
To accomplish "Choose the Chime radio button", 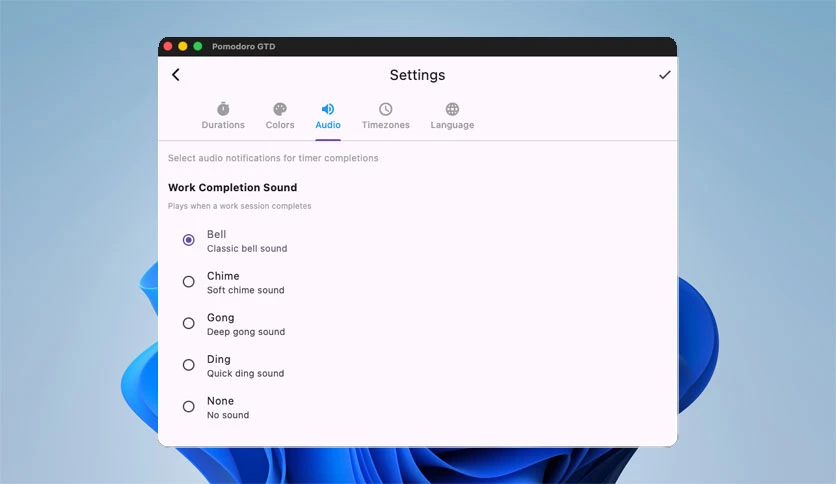I will click(188, 281).
